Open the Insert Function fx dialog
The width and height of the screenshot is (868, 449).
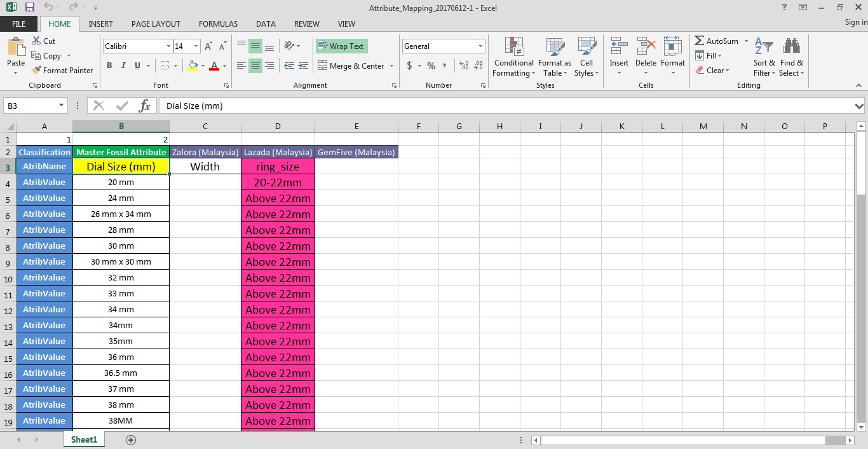coord(145,106)
